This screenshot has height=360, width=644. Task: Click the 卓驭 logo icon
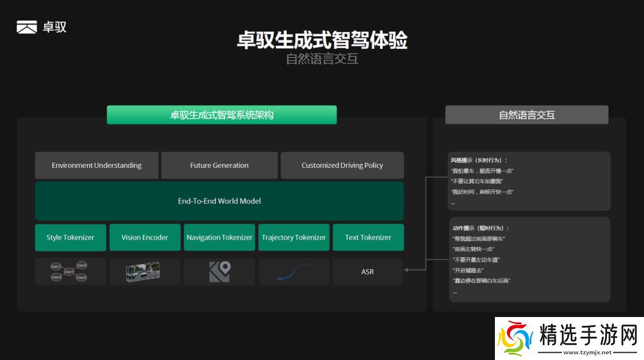point(27,27)
